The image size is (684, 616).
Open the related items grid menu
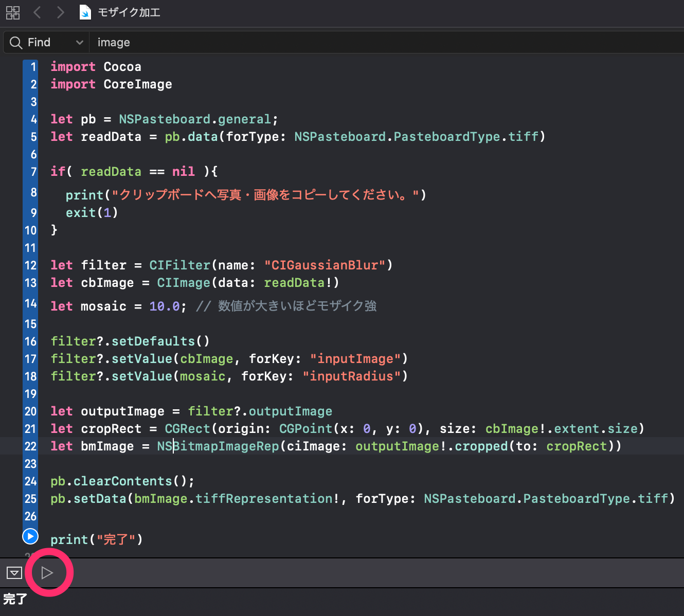pyautogui.click(x=13, y=12)
